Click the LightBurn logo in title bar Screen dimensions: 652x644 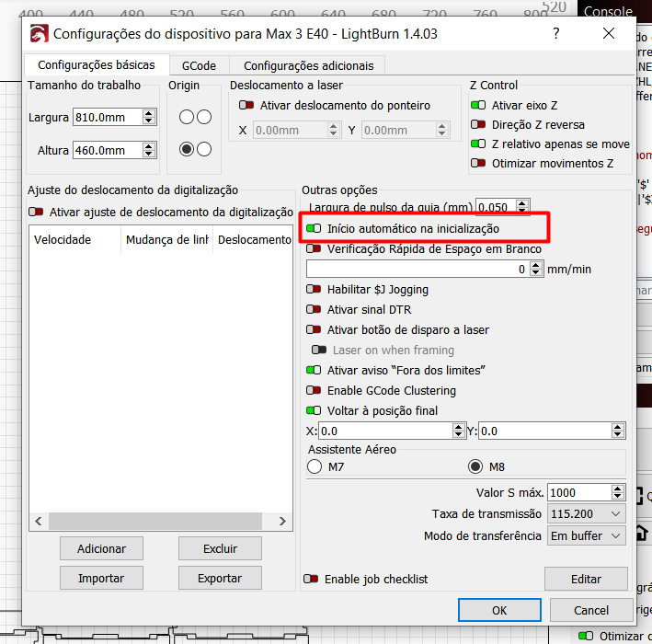pos(39,34)
